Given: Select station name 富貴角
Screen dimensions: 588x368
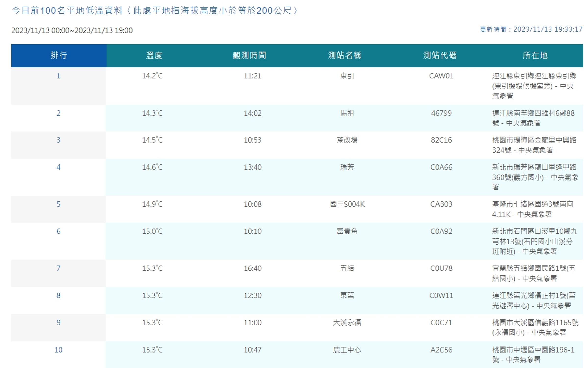Looking at the screenshot, I should (347, 231).
